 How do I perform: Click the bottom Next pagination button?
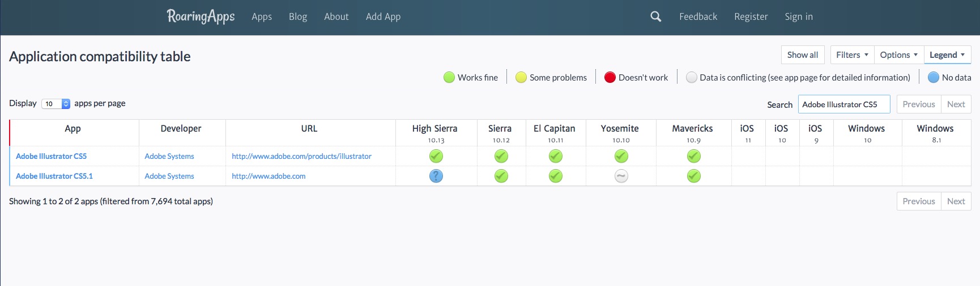pos(956,201)
